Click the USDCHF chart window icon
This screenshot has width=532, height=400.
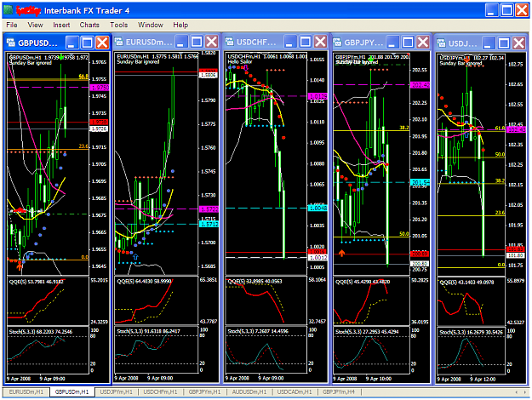[x=229, y=42]
